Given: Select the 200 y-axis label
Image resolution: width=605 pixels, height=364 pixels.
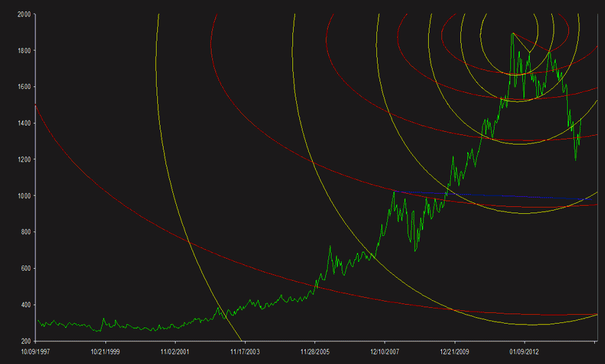Looking at the screenshot, I should (25, 341).
